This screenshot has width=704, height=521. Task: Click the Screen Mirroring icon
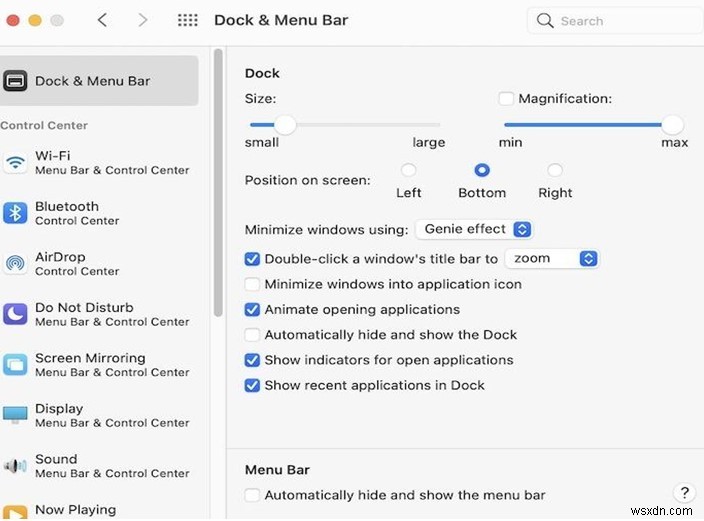(x=15, y=364)
